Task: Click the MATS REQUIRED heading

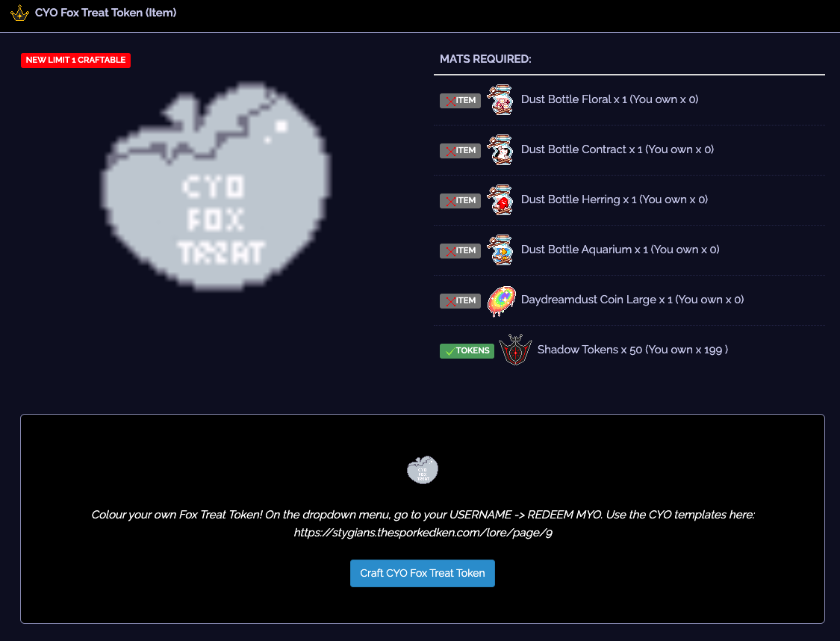Action: coord(485,59)
